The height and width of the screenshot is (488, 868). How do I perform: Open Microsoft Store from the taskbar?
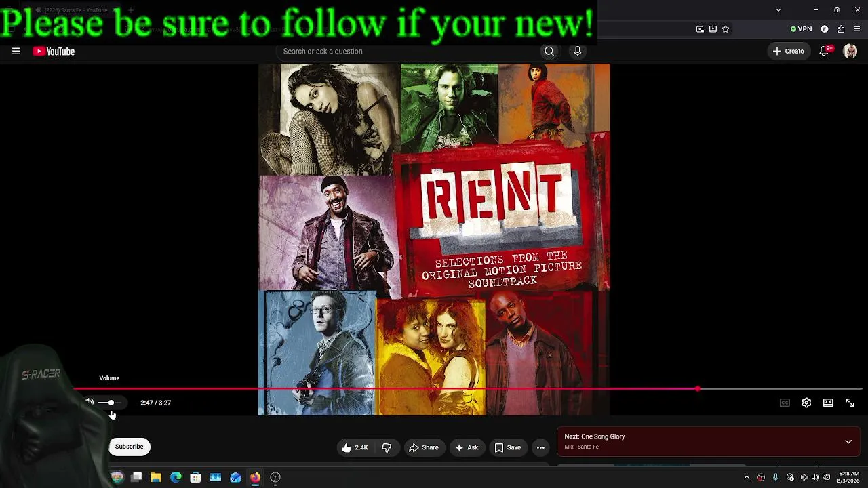pos(195,477)
